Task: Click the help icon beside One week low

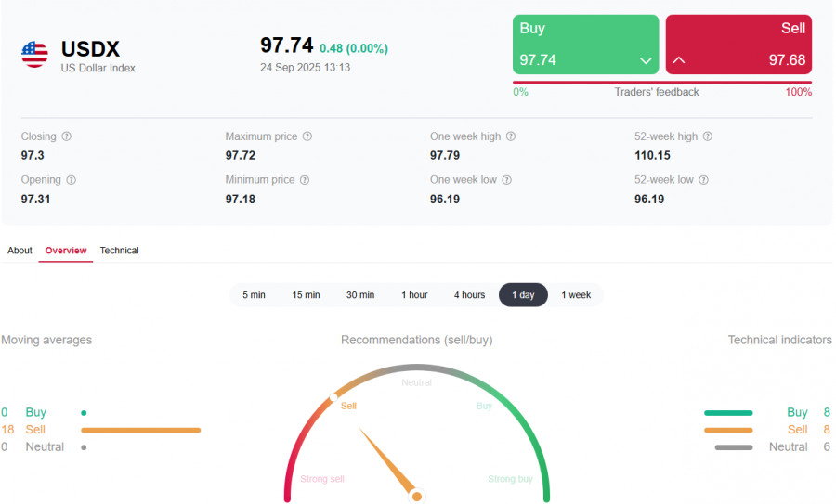Action: click(506, 180)
